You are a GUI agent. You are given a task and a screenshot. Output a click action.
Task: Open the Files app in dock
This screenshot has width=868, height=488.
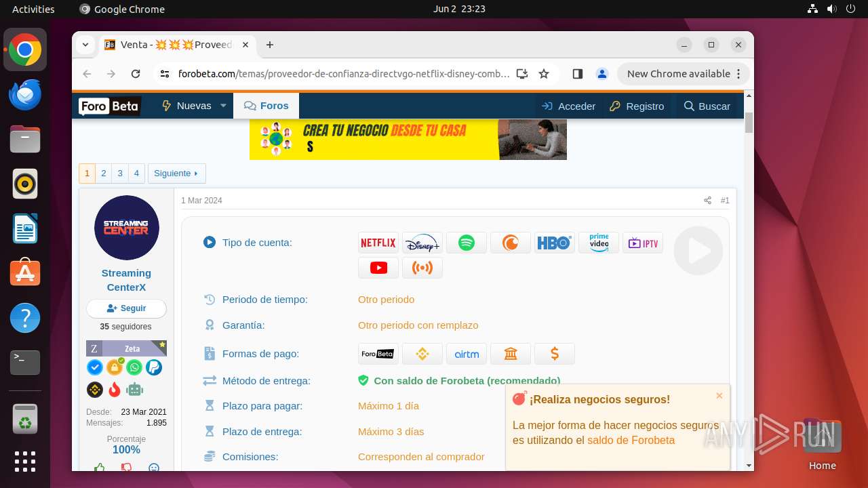pos(25,139)
